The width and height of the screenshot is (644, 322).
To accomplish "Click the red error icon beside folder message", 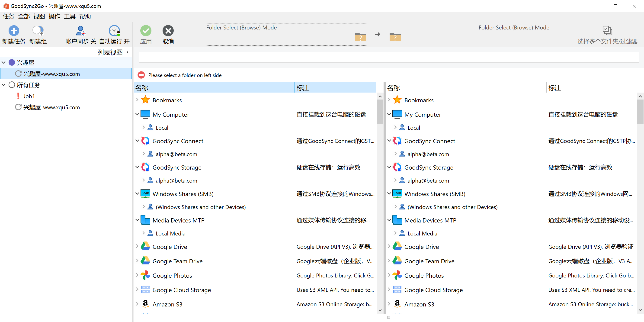I will point(141,75).
